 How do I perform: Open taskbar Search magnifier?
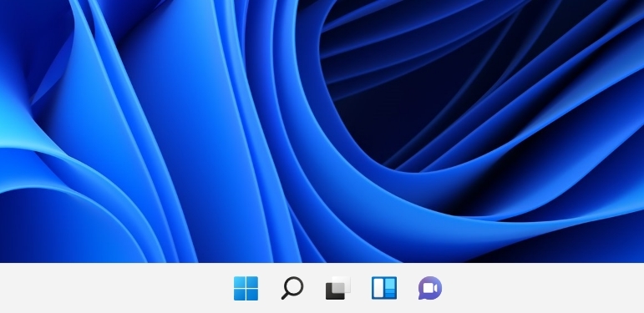point(292,288)
